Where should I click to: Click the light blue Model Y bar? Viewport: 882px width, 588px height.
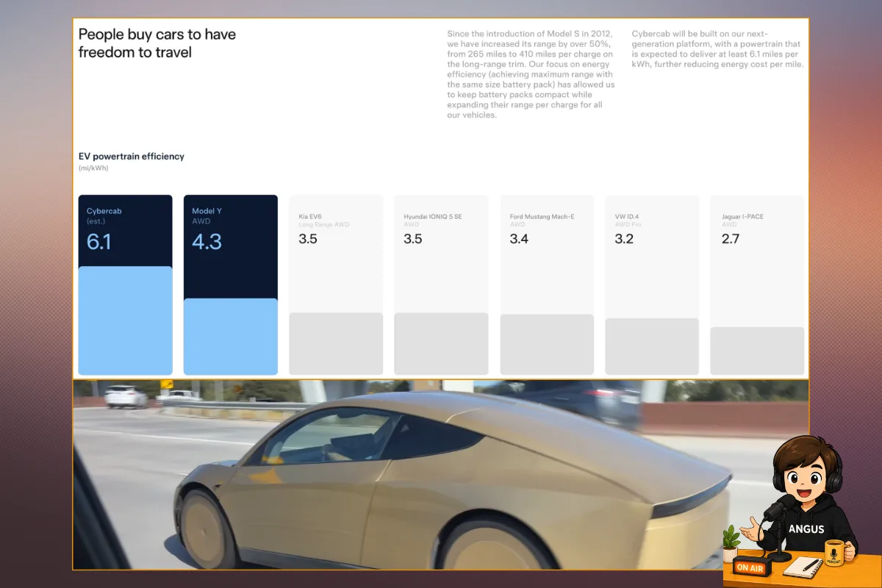click(230, 337)
